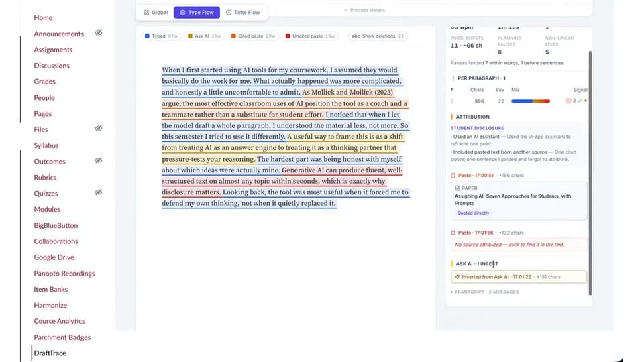Open Announcements in course navigation
The image size is (644, 362).
click(x=59, y=34)
